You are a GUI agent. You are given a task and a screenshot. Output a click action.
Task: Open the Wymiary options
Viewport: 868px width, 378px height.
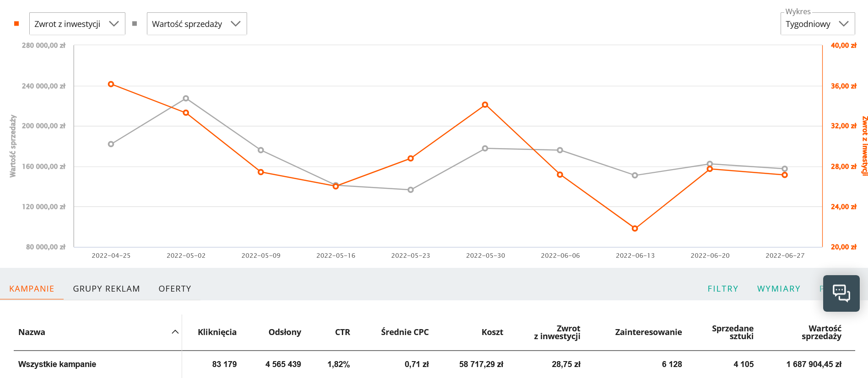click(x=778, y=289)
